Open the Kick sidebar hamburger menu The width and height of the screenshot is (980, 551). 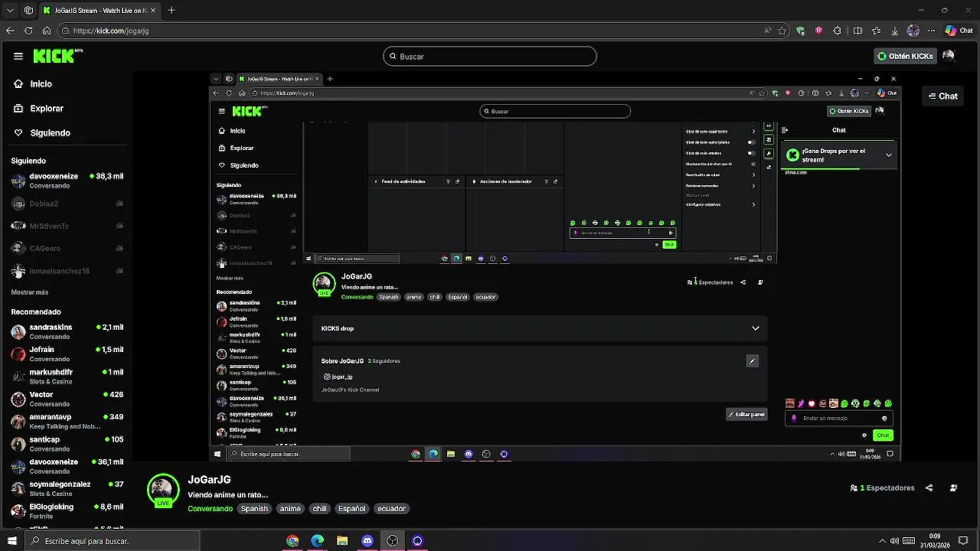pos(18,56)
